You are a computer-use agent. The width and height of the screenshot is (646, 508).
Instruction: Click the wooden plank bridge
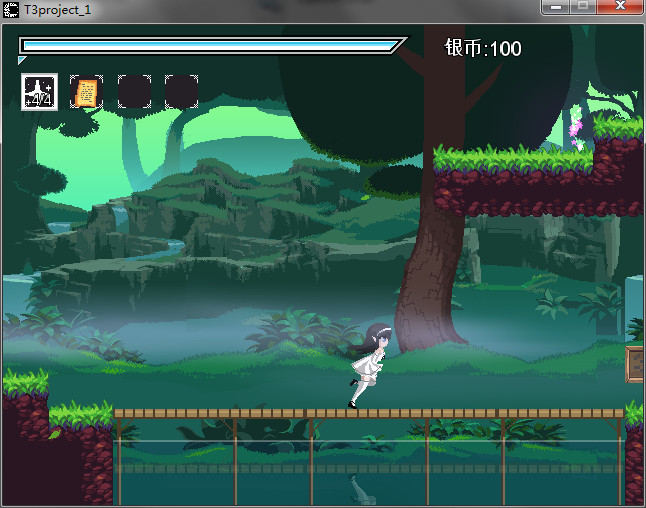[368, 413]
